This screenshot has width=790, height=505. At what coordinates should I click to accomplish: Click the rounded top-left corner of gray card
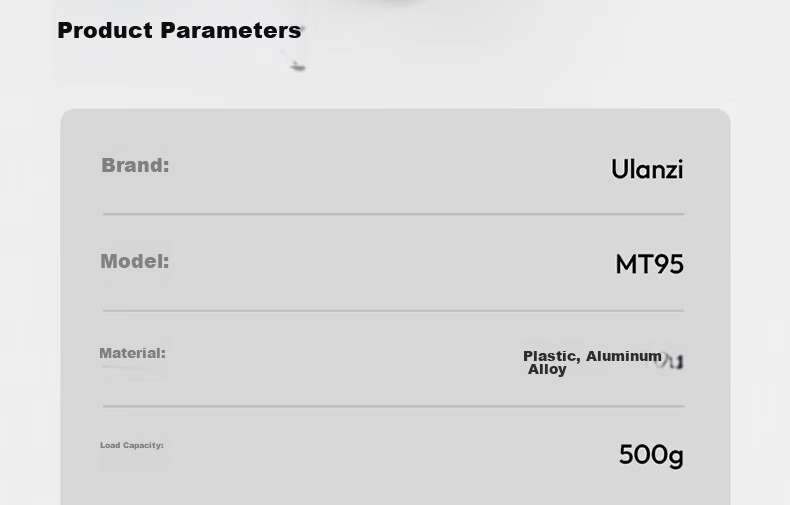click(67, 115)
